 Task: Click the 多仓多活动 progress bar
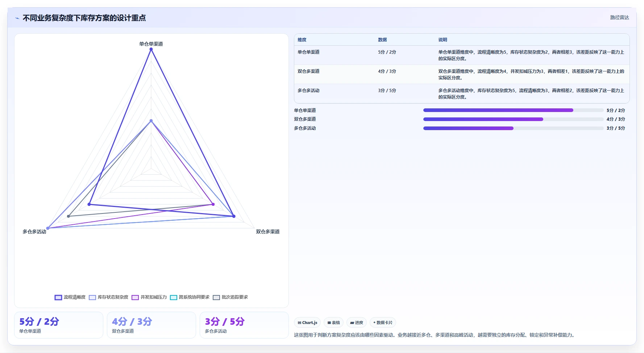click(x=513, y=128)
